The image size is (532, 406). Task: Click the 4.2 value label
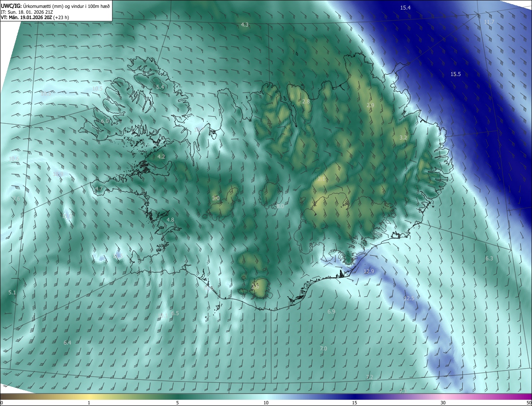(x=161, y=157)
